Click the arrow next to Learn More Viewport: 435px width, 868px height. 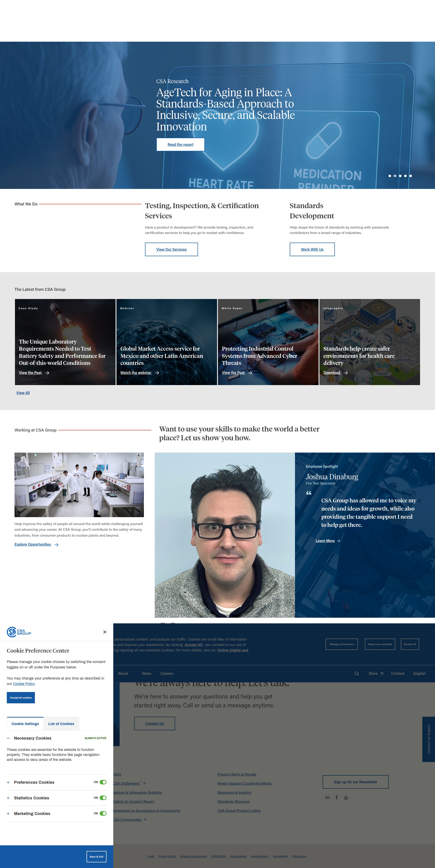coord(338,541)
